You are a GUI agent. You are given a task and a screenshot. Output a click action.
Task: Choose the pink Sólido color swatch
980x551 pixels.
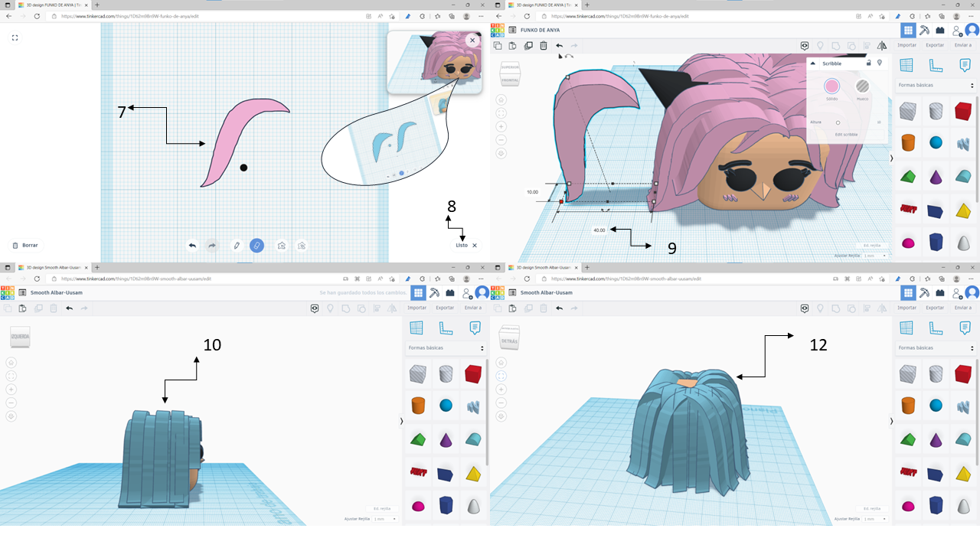pyautogui.click(x=831, y=86)
